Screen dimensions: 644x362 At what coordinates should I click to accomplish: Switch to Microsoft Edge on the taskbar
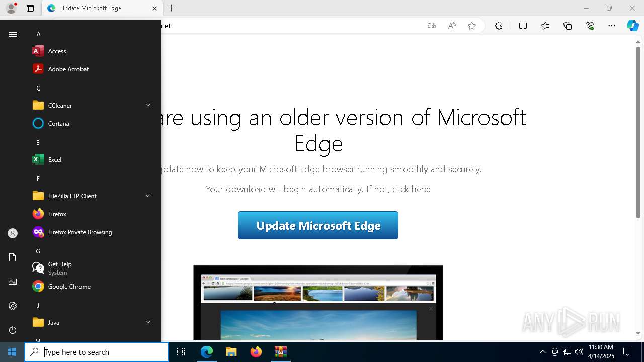[x=207, y=352]
